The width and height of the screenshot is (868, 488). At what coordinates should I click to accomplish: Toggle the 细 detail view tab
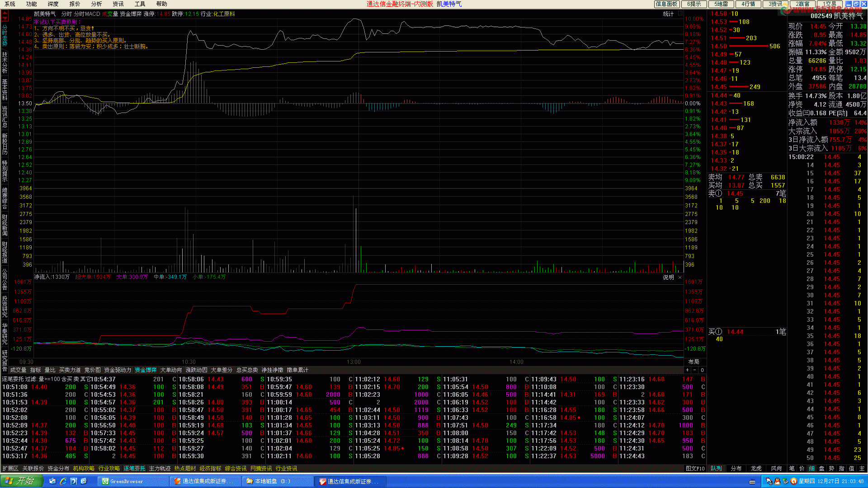pyautogui.click(x=812, y=469)
